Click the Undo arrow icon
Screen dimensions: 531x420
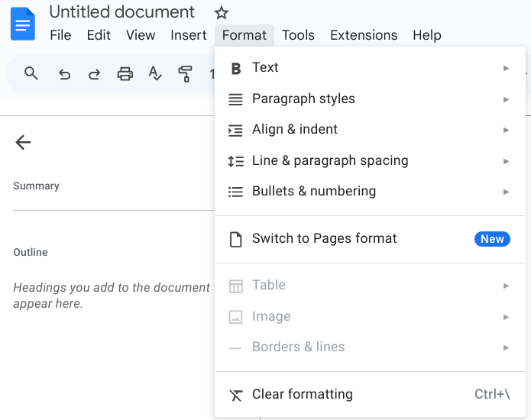pos(65,74)
